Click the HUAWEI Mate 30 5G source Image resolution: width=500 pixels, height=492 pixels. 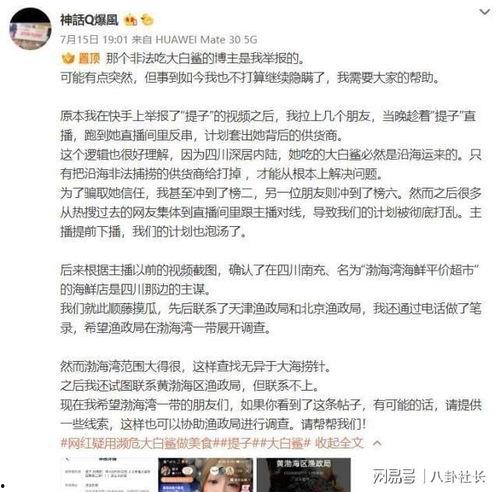[x=206, y=40]
